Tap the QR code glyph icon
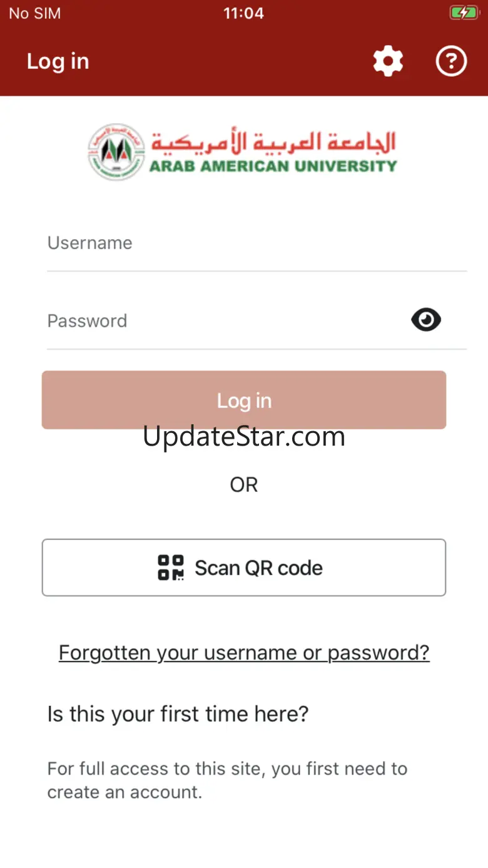This screenshot has height=868, width=488. click(x=171, y=568)
